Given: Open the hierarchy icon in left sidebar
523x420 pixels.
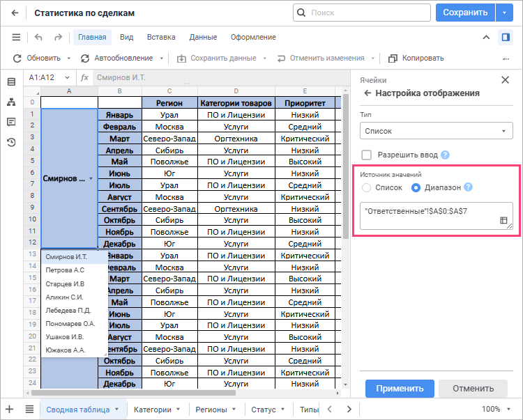Looking at the screenshot, I should [11, 102].
